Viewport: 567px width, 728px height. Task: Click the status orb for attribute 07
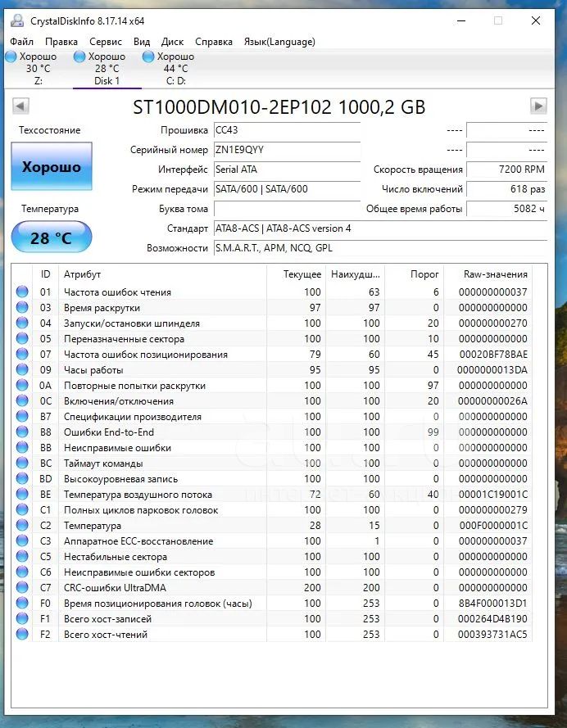tap(22, 354)
